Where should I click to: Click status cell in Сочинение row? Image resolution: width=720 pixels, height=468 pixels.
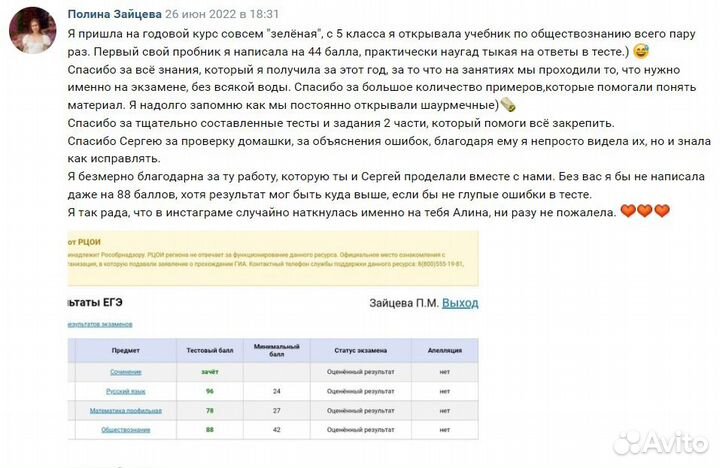361,372
